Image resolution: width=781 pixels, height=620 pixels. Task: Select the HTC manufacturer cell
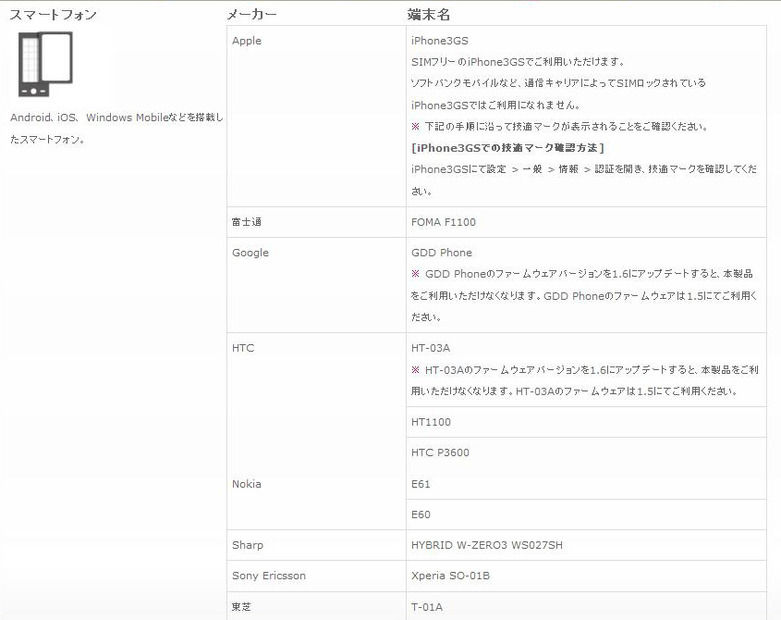[316, 400]
